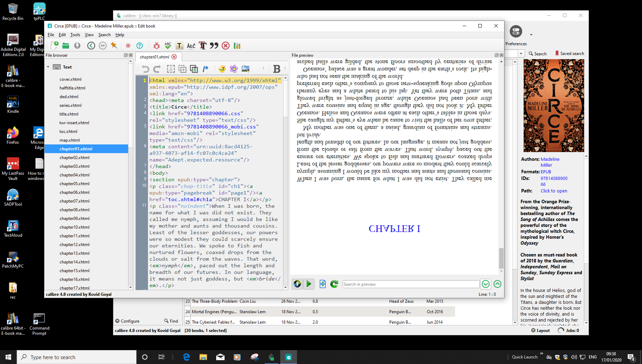Screen dimensions: 642x364
Task: Click the new file icon in editor toolbar
Action: (55, 45)
